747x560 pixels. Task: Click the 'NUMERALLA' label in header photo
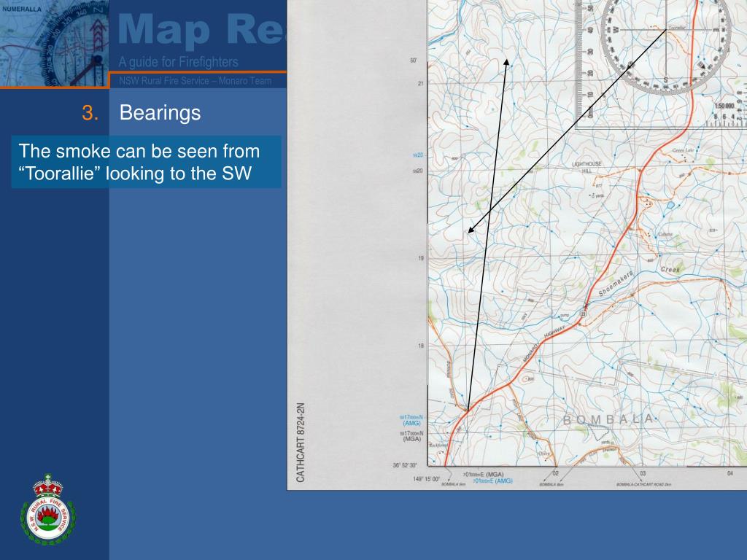(22, 9)
